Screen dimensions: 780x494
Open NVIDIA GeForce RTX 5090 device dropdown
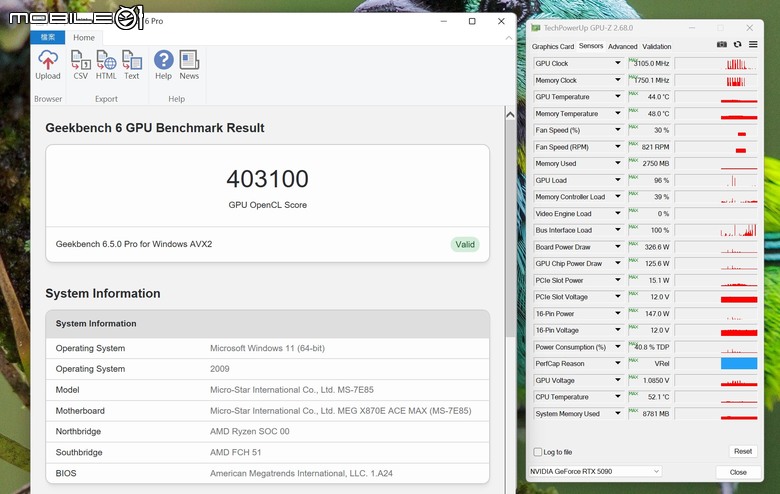coord(595,471)
